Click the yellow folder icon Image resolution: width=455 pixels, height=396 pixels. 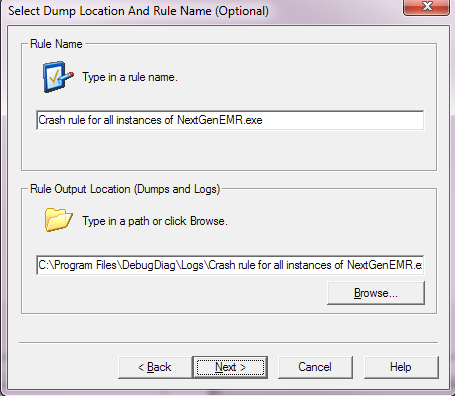(58, 220)
